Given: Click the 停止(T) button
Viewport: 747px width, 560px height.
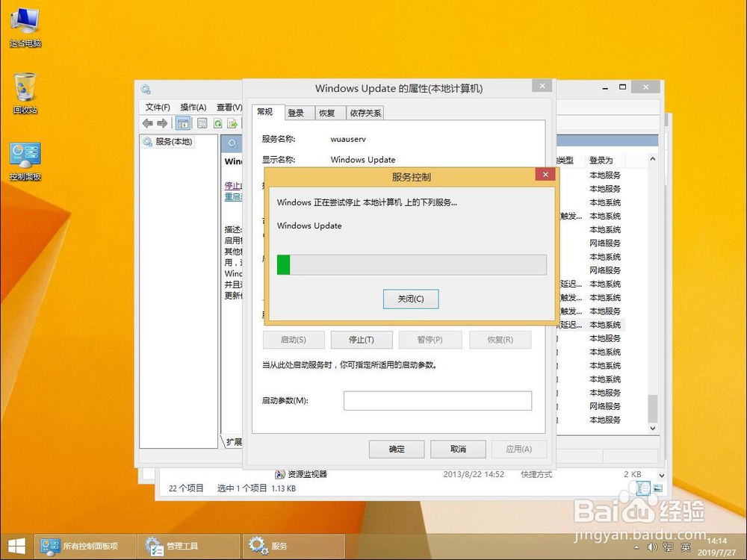Looking at the screenshot, I should (361, 340).
